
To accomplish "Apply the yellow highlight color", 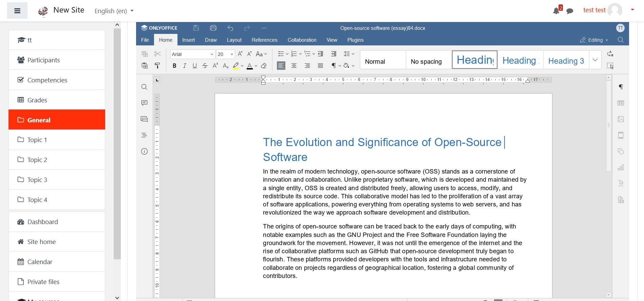I will (x=236, y=66).
